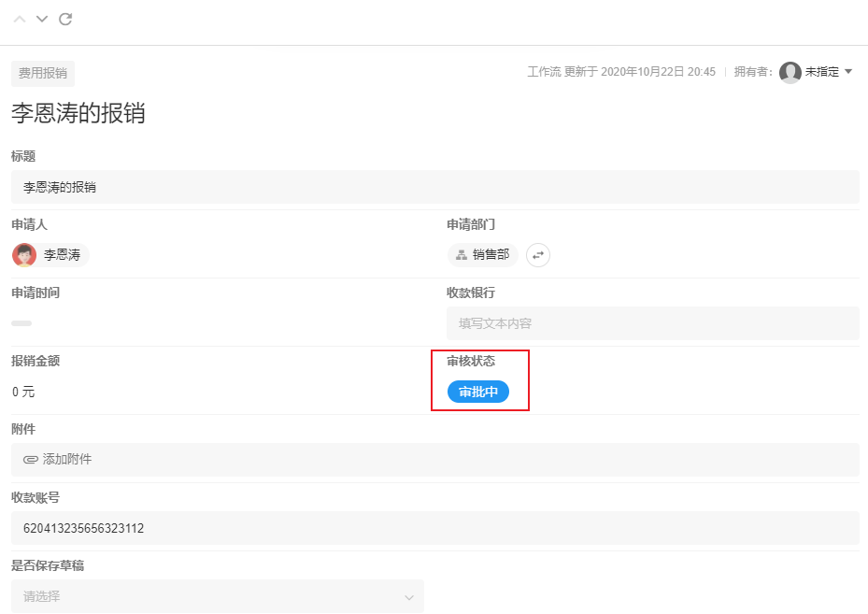Click the org icon in 销售部 chip
868x614 pixels.
(x=462, y=255)
